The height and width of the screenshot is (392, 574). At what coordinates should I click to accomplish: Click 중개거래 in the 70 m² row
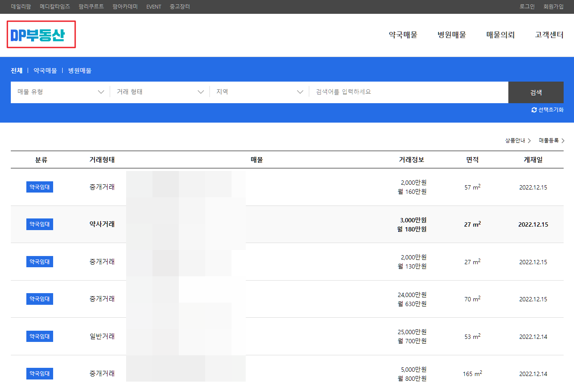pos(102,299)
